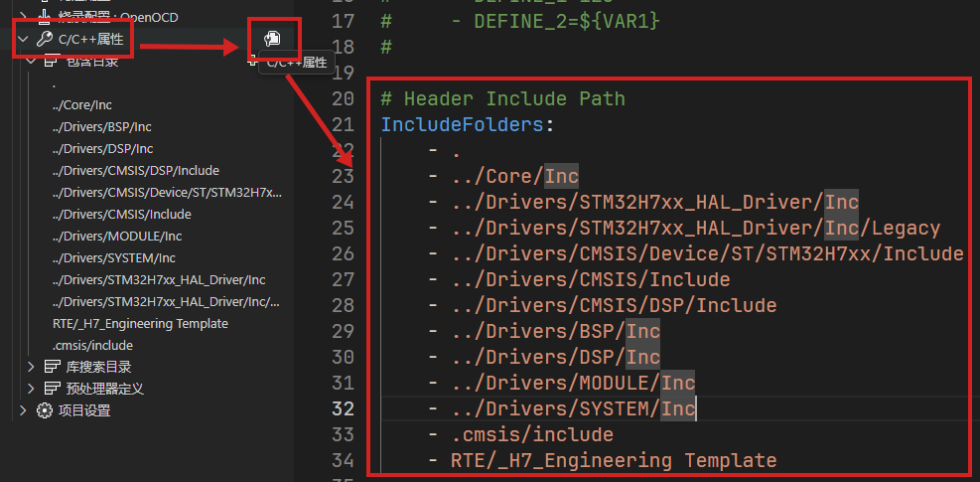Screen dimensions: 980x482
Task: Select RTE/_H7_Engineering Template in the tree
Action: [141, 324]
